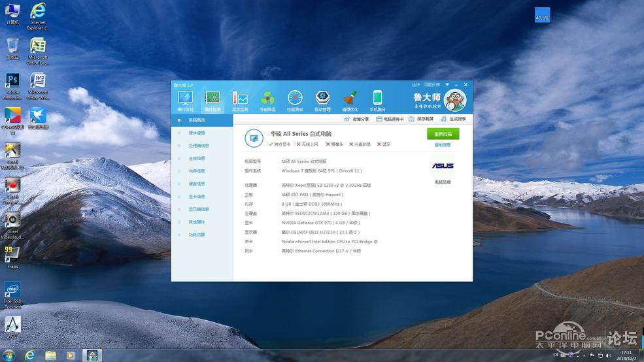This screenshot has width=644, height=362.
Task: Select the Microsoft Office Excel desktop shortcut
Action: point(38,52)
